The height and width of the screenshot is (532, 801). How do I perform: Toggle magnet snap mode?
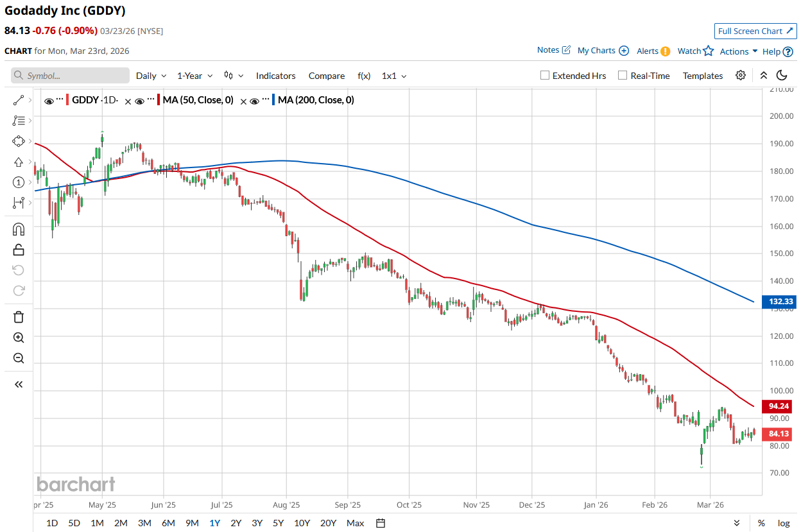point(18,229)
